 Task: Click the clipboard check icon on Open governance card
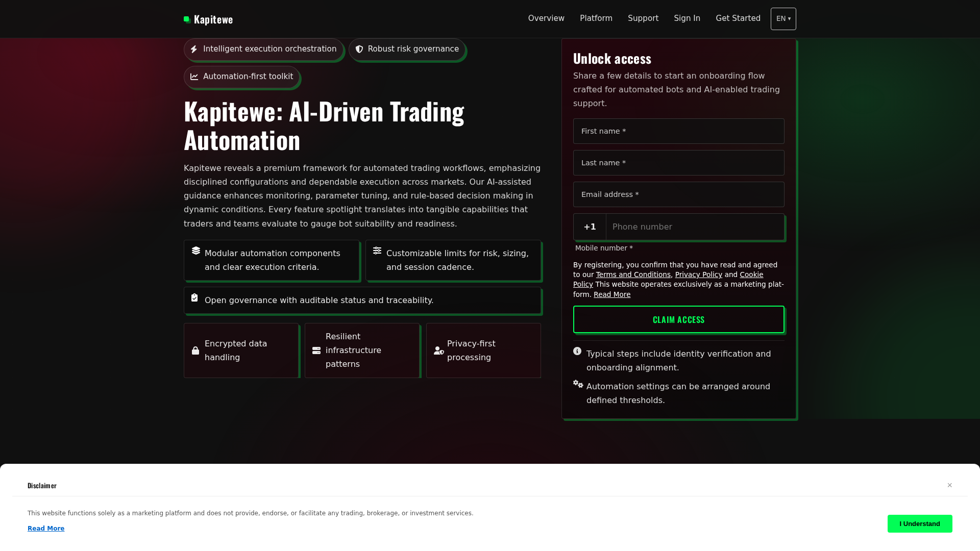click(x=194, y=297)
